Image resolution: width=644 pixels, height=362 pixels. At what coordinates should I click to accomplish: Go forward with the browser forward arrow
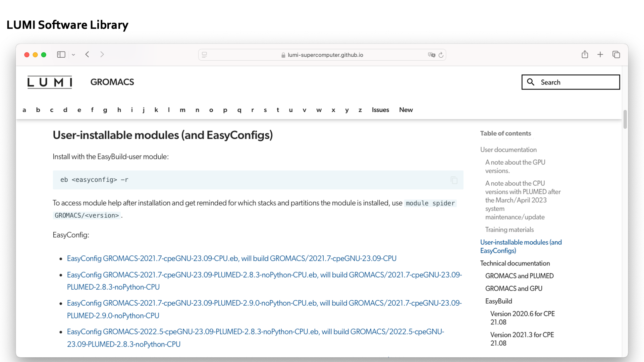tap(102, 54)
